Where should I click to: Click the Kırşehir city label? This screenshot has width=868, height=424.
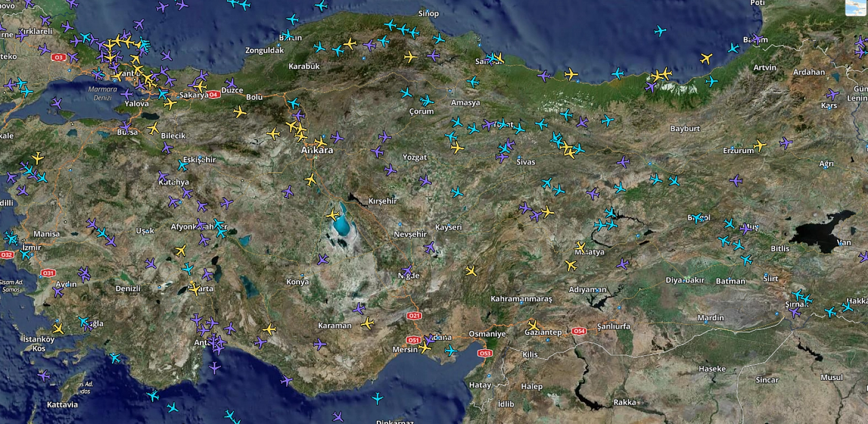pos(382,201)
